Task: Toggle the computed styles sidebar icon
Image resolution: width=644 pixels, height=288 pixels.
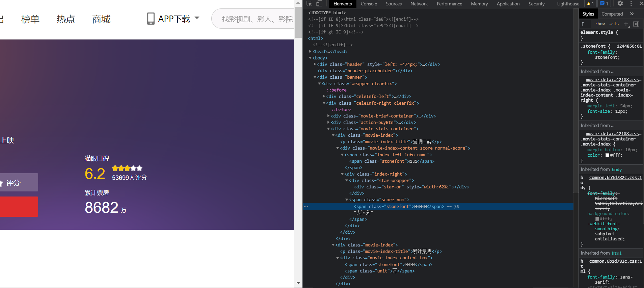Action: coord(636,24)
